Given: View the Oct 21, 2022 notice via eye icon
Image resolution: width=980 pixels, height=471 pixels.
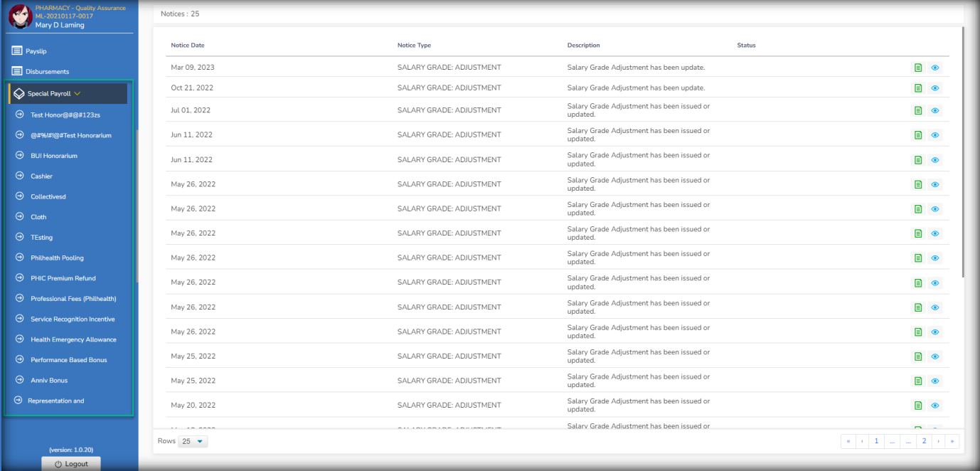Looking at the screenshot, I should tap(935, 88).
